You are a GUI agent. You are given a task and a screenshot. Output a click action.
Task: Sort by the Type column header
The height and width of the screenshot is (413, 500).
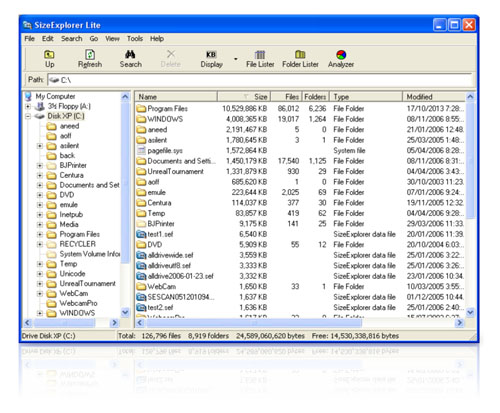[x=366, y=97]
